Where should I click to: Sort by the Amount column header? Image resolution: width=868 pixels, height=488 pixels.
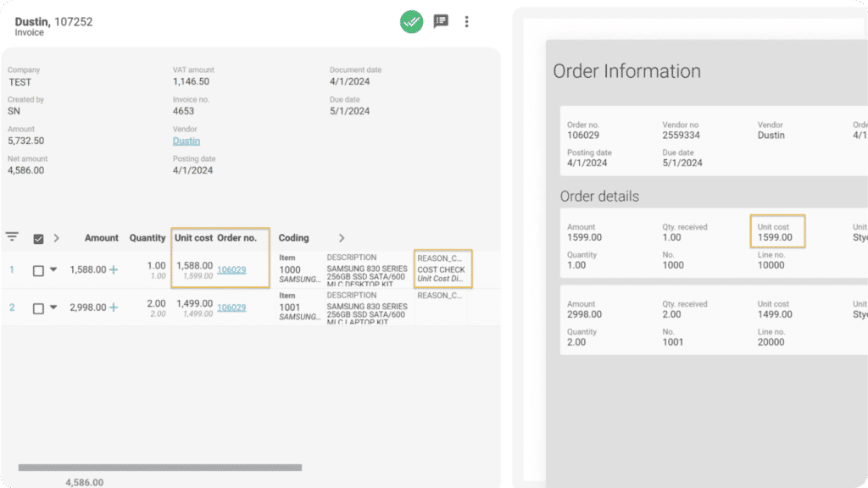click(x=102, y=238)
